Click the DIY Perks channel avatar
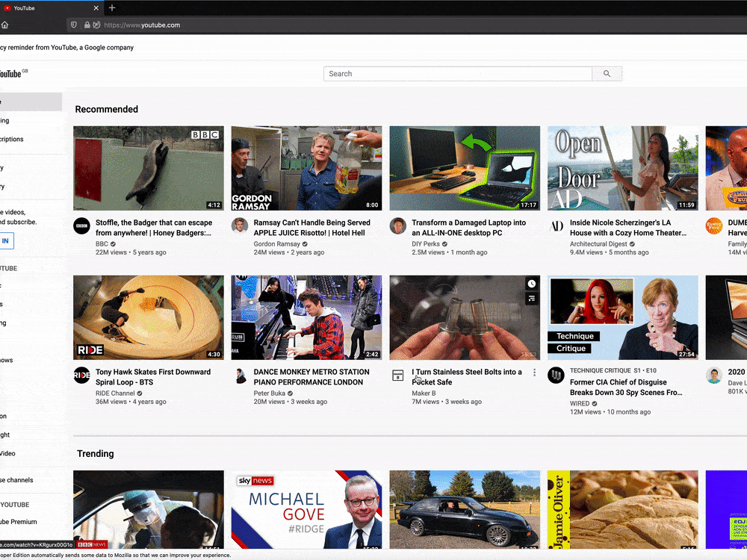This screenshot has height=560, width=747. [x=398, y=225]
